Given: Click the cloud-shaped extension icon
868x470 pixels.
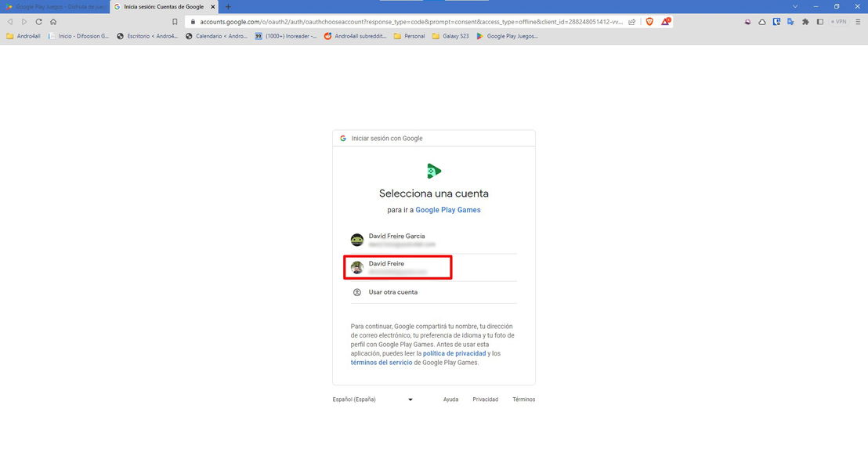Looking at the screenshot, I should tap(761, 22).
